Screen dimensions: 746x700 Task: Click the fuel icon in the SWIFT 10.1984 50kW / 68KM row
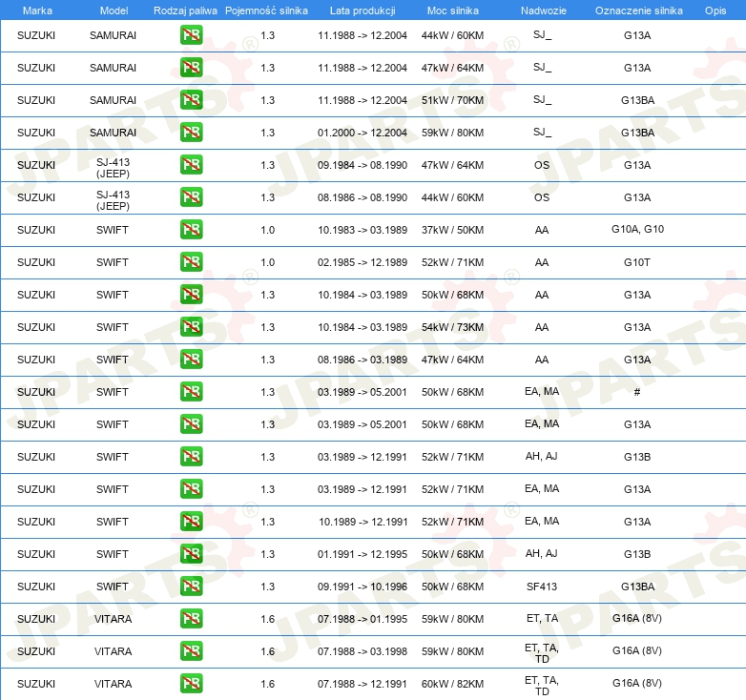(191, 294)
